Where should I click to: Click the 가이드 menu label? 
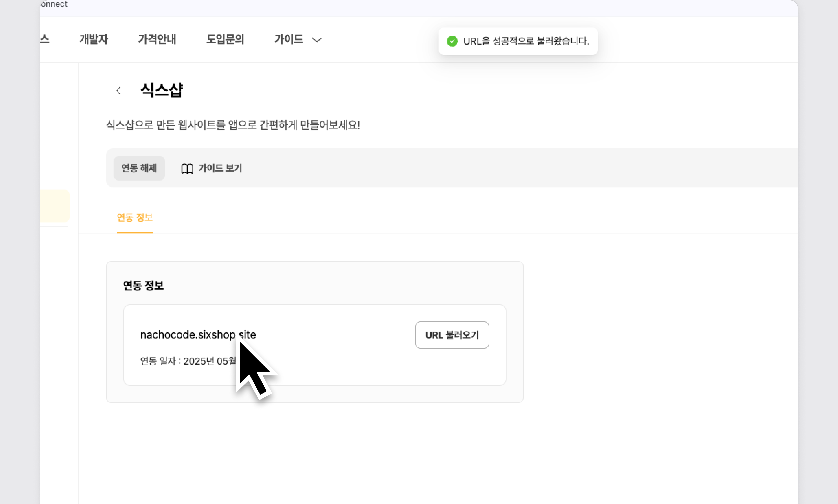[x=289, y=39]
